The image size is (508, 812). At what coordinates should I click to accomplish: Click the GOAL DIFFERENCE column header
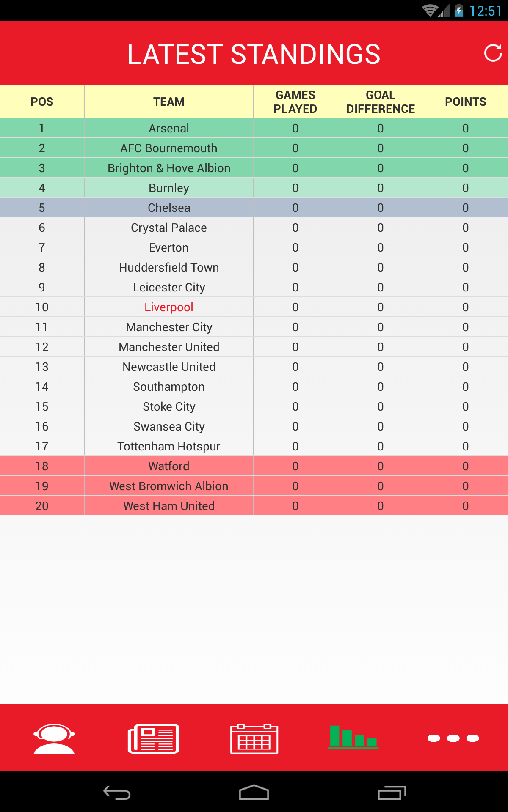pos(381,101)
